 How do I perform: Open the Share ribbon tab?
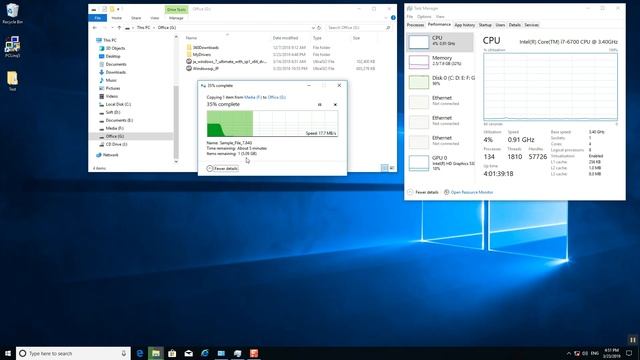pos(136,18)
